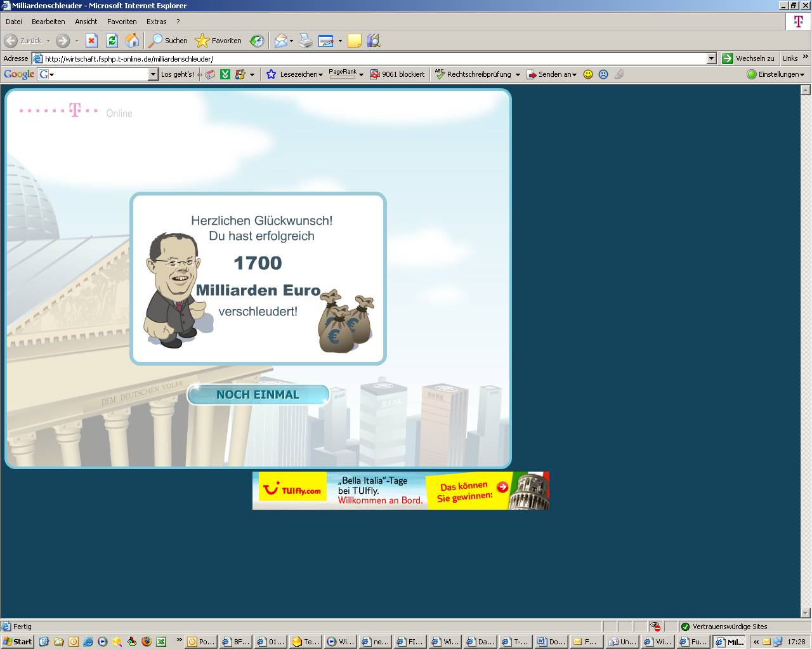
Task: Click the Internet Explorer quick launch icon
Action: [88, 642]
